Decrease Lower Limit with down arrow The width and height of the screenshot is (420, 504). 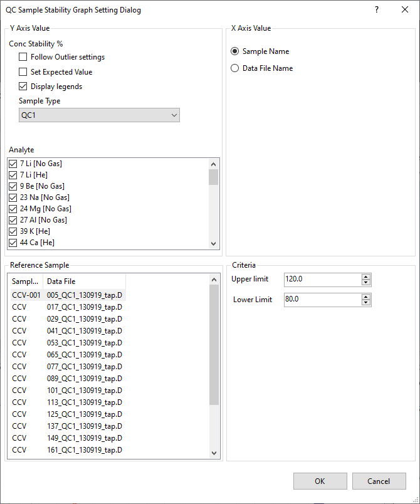366,303
